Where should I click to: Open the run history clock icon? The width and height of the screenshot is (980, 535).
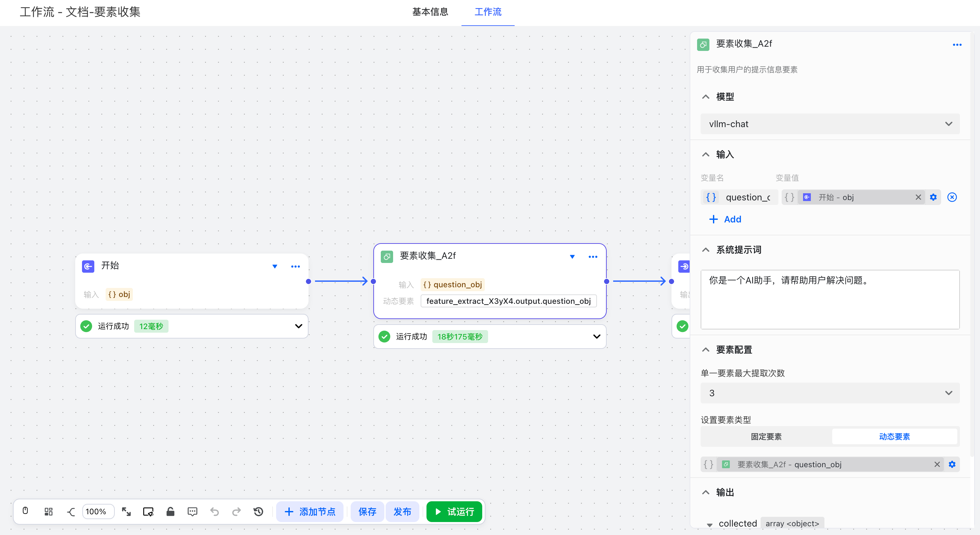tap(258, 511)
